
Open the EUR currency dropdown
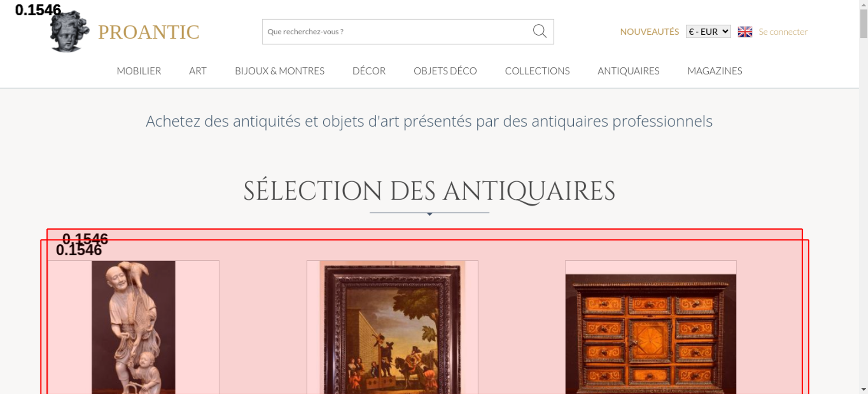708,32
